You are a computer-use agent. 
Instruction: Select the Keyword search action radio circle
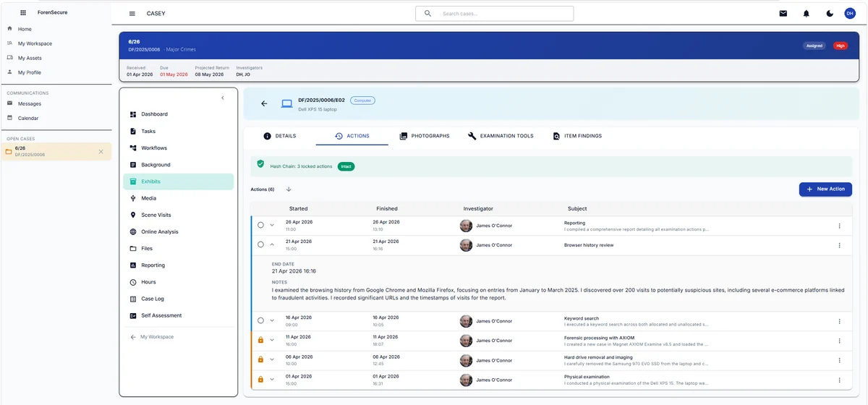tap(260, 320)
